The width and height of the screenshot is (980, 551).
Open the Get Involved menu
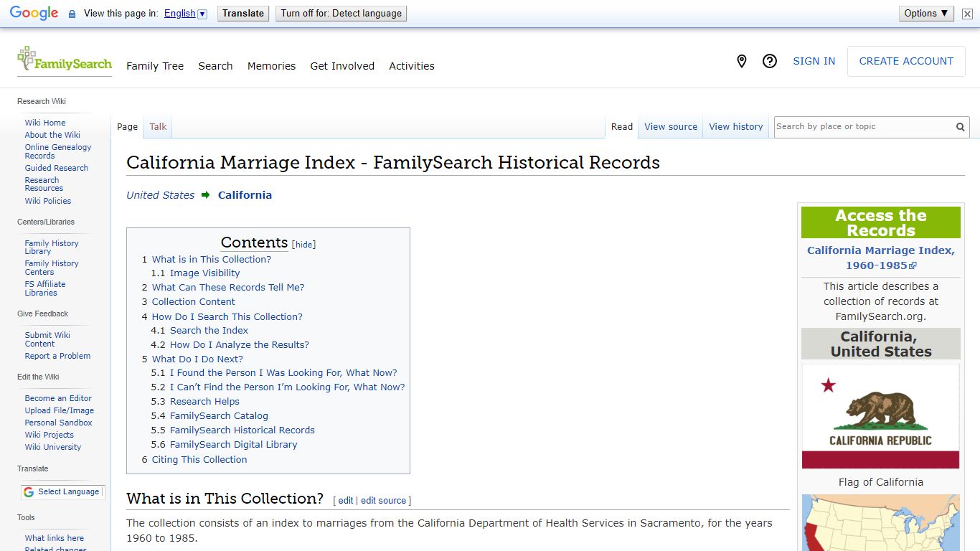click(342, 66)
